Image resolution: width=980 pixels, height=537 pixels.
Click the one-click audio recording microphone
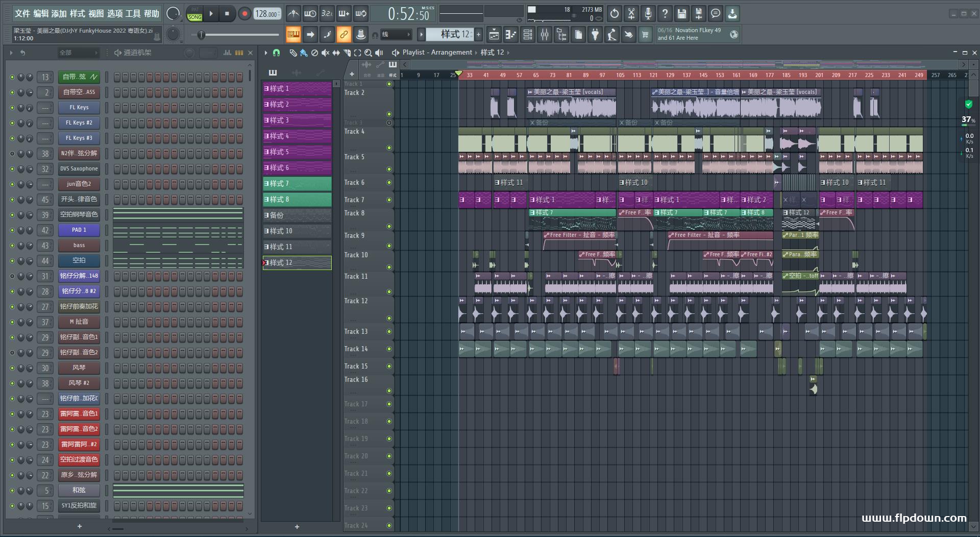pos(648,14)
